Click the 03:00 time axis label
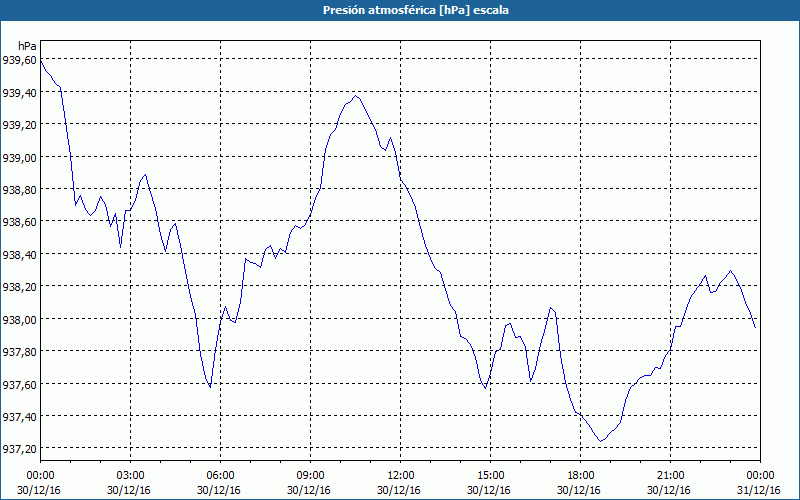 (130, 476)
